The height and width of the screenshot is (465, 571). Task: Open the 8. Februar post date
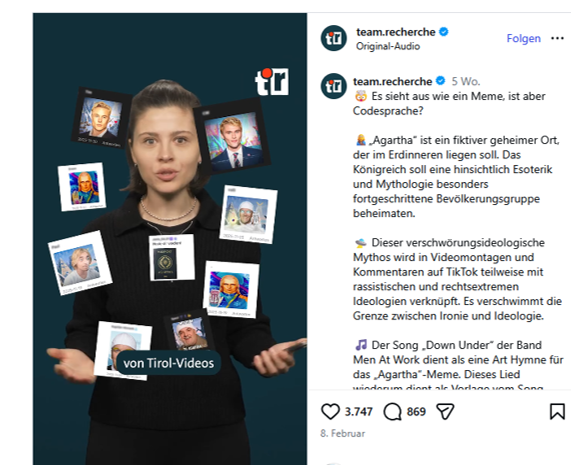(x=342, y=433)
